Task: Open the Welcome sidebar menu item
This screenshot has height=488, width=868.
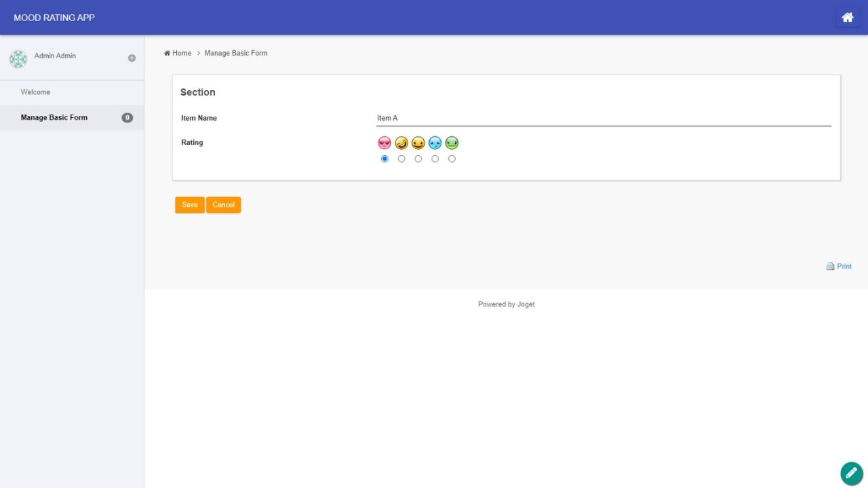Action: click(35, 92)
